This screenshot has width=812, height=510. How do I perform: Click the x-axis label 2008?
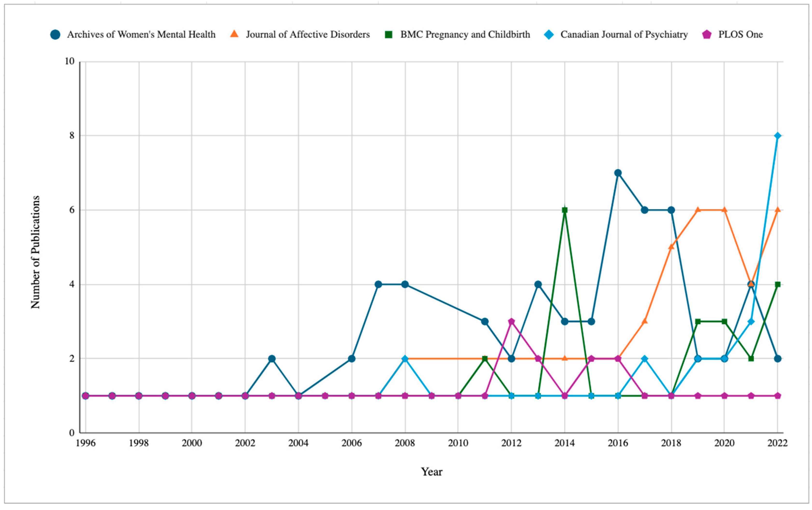pyautogui.click(x=405, y=443)
